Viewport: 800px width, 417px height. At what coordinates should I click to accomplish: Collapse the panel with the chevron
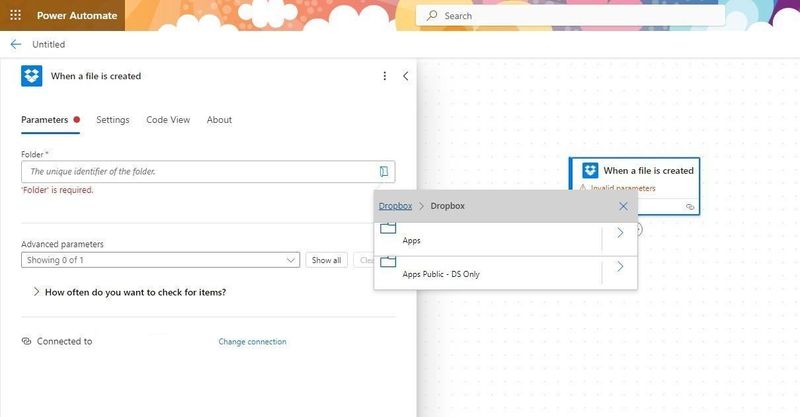point(406,76)
